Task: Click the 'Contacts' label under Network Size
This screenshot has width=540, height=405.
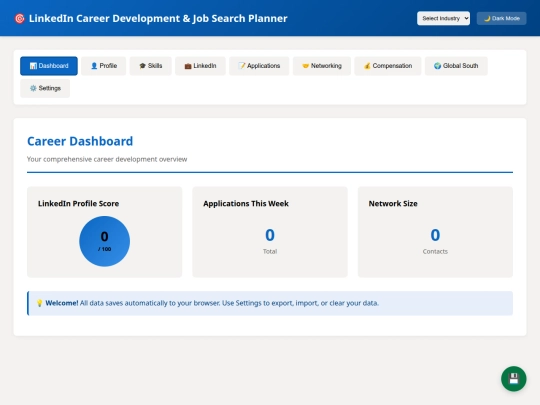Action: coord(435,251)
